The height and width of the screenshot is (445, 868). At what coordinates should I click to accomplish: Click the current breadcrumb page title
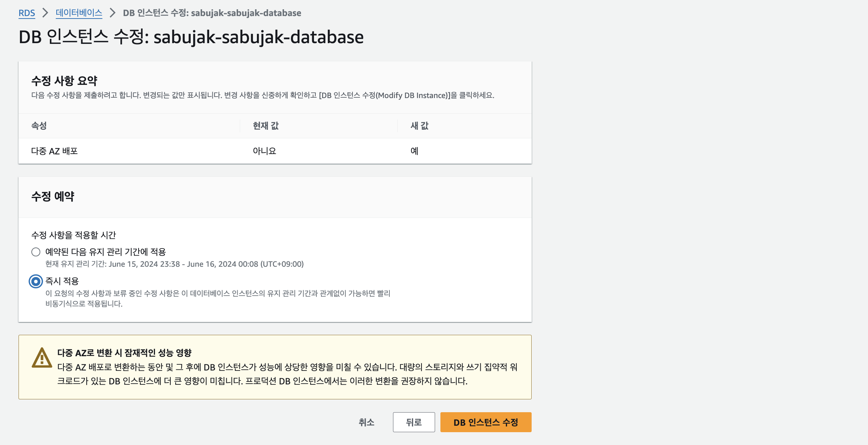pos(212,13)
